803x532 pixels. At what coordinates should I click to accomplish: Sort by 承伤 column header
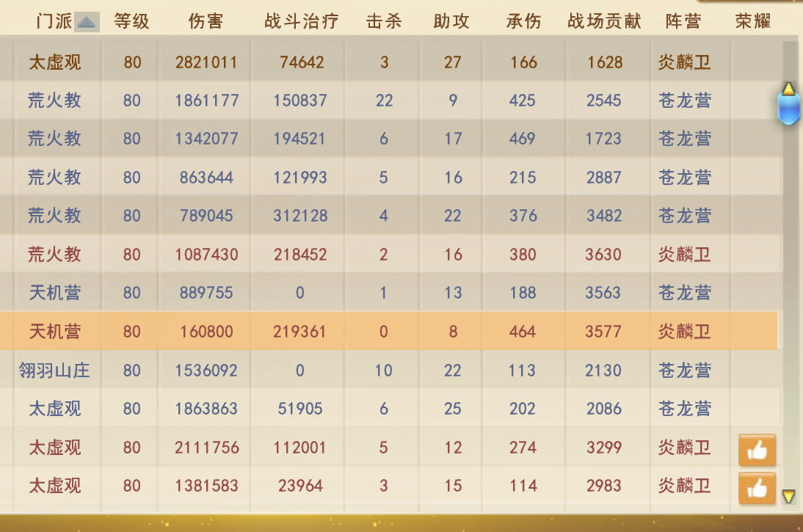coord(523,21)
